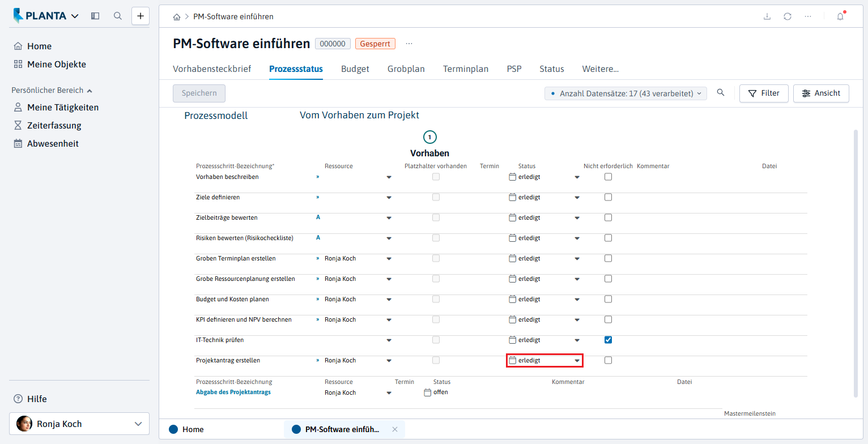Click the search icon beside record count
This screenshot has height=444, width=868.
(721, 93)
